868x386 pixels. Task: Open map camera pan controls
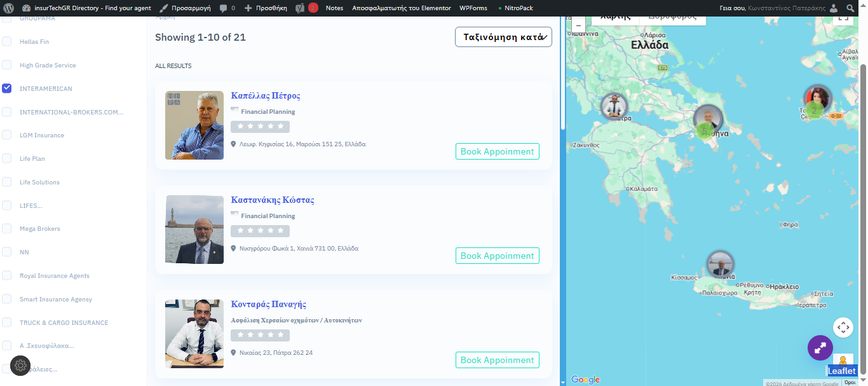pos(843,327)
